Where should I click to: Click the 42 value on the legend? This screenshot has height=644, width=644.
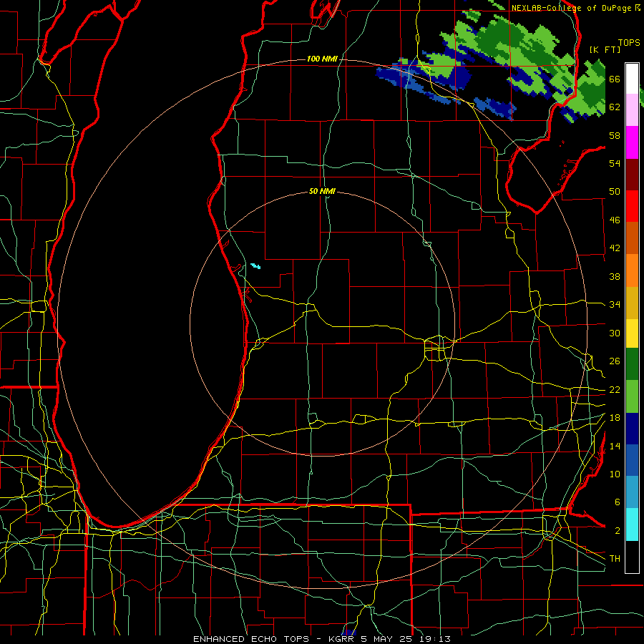pyautogui.click(x=615, y=248)
